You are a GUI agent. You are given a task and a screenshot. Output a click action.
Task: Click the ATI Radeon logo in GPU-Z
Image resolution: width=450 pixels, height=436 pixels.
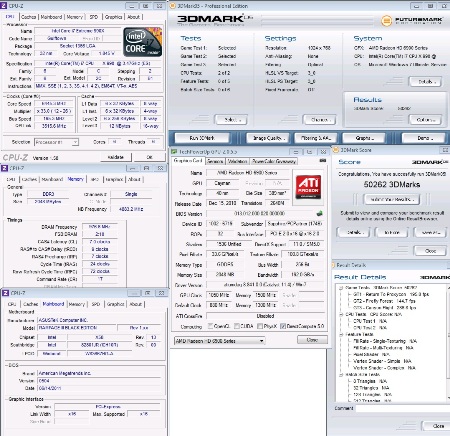pos(308,187)
